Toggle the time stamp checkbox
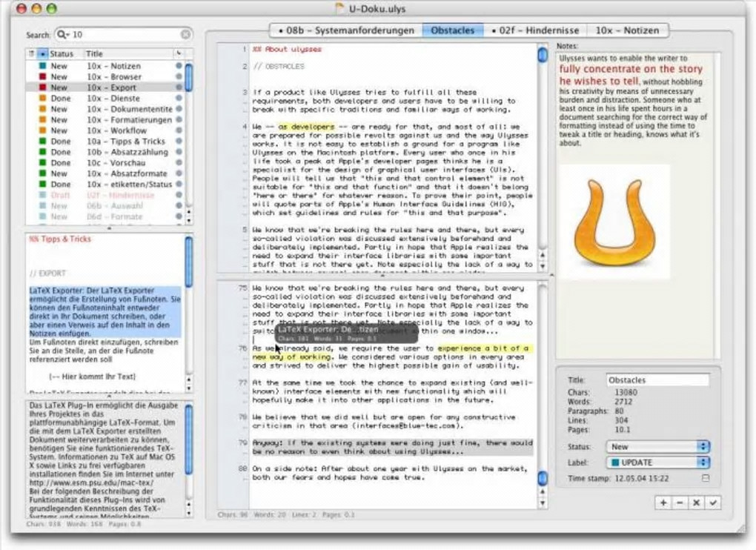The image size is (756, 550). [706, 478]
